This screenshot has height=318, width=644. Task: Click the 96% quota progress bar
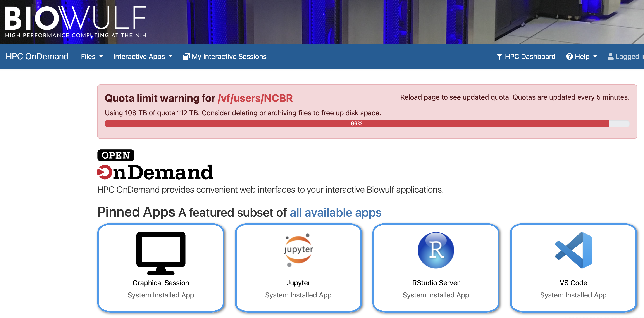[x=367, y=124]
